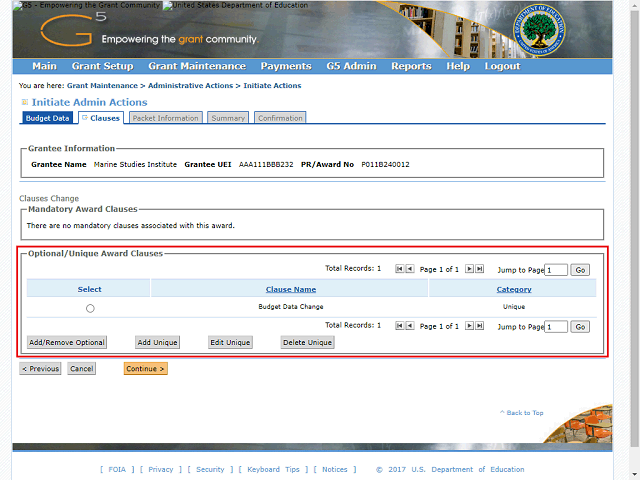Open the Help menu
The width and height of the screenshot is (640, 480).
tap(458, 66)
